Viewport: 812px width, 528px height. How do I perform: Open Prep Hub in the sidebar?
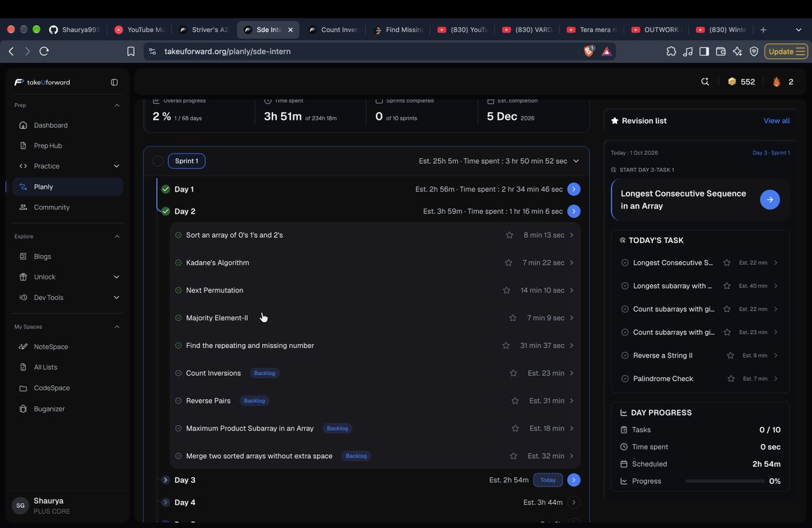[x=67, y=146]
